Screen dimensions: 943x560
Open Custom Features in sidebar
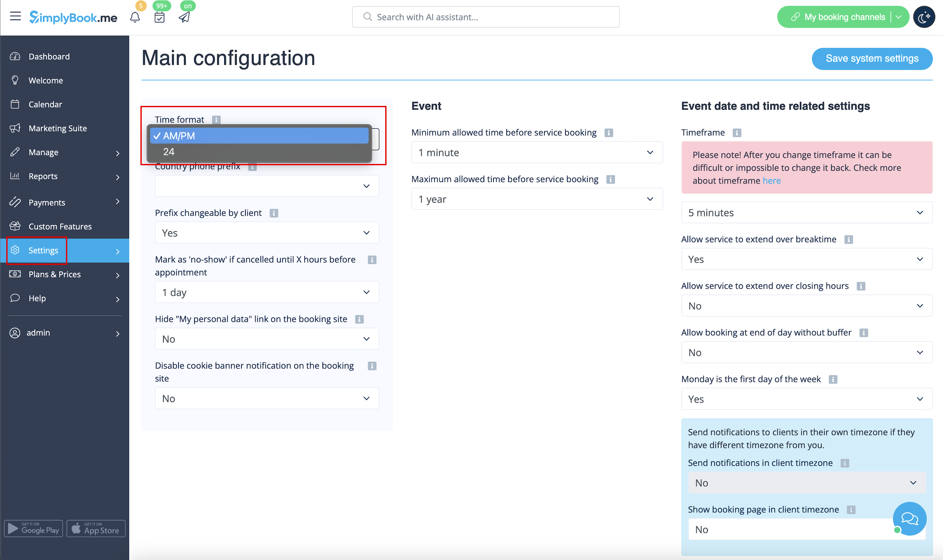(x=65, y=227)
